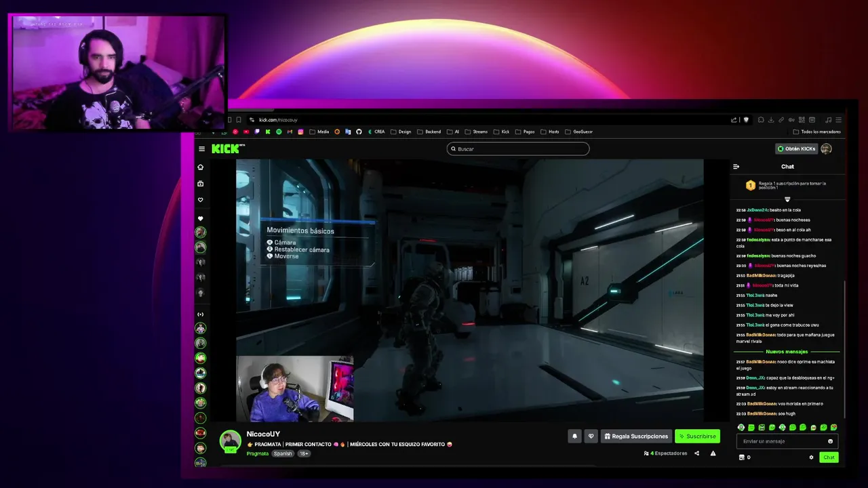868x488 pixels.
Task: Expand the leaderboard arrow below gift banner
Action: point(787,199)
